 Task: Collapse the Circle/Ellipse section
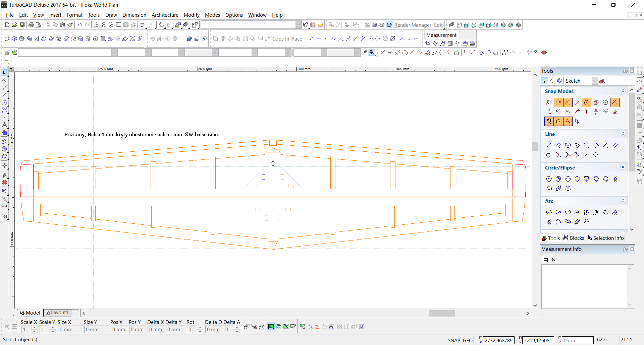pos(623,167)
